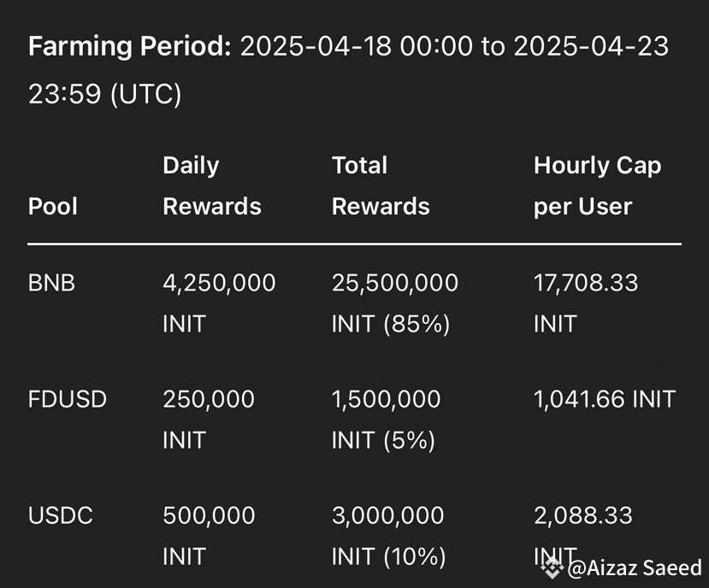The width and height of the screenshot is (709, 588).
Task: Click the 1,041.66 INIT hourly cap value
Action: coord(604,399)
